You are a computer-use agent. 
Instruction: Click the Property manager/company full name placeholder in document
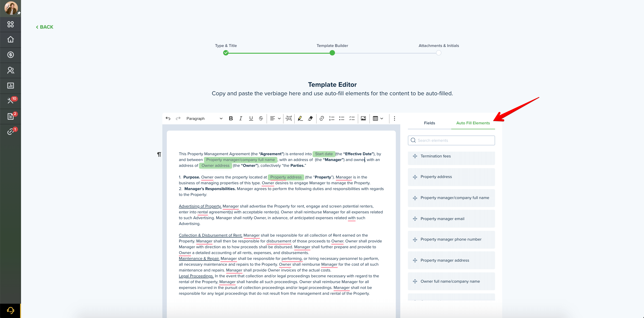point(241,160)
